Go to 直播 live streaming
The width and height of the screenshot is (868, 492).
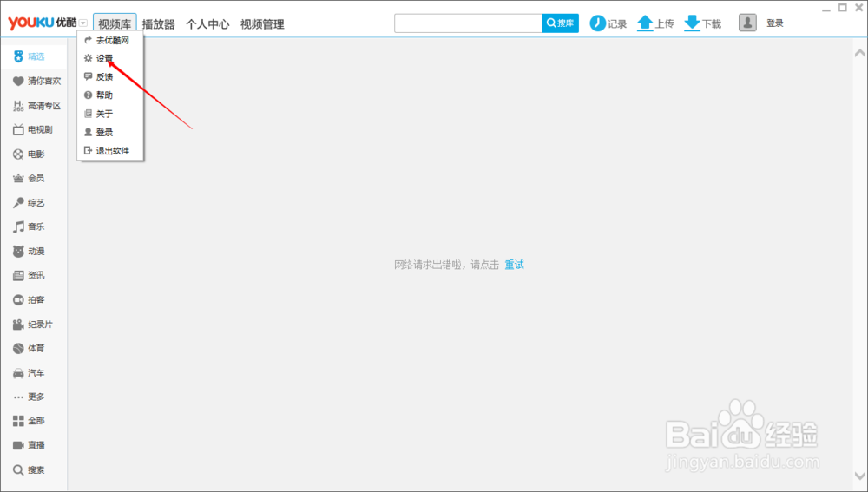click(29, 445)
